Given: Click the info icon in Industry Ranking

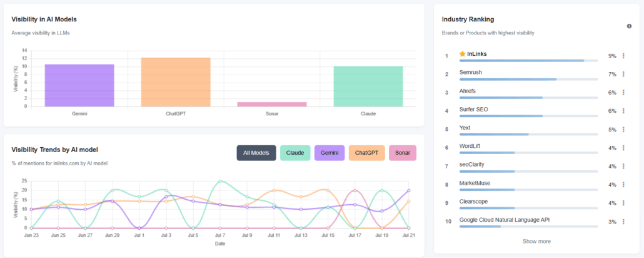Looking at the screenshot, I should (x=629, y=26).
